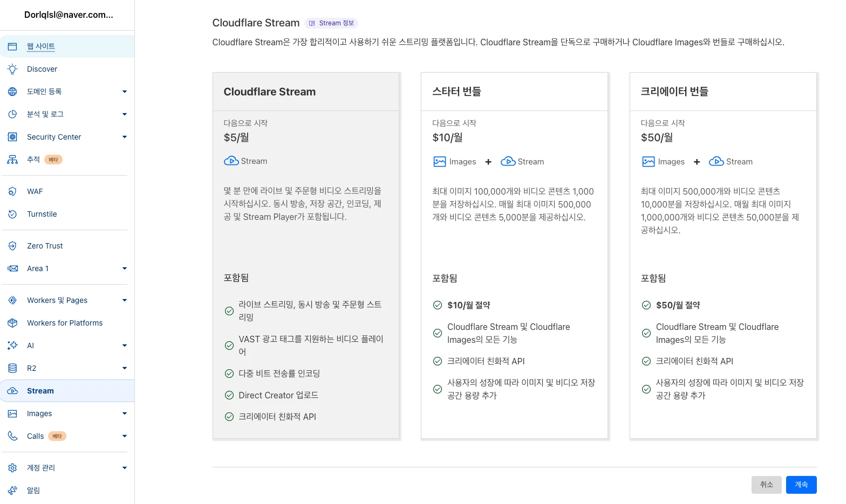Click the 베타 badge next to 추적

click(x=53, y=160)
